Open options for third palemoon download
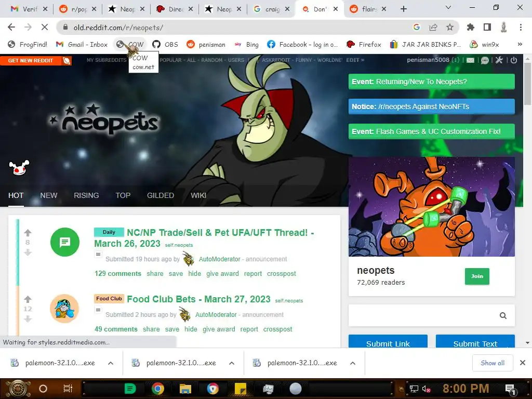 (353, 363)
